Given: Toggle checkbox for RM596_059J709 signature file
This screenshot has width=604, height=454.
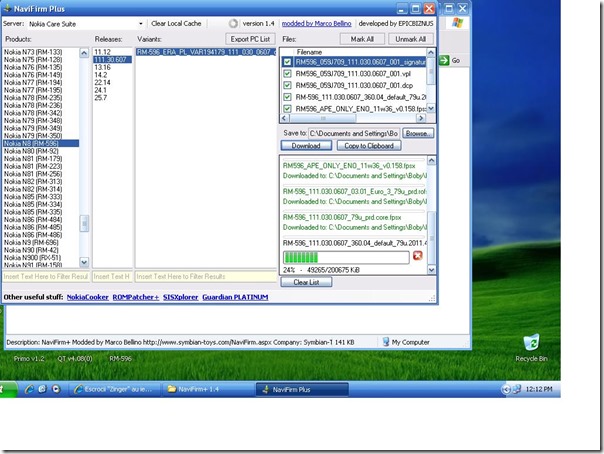Looking at the screenshot, I should coord(287,62).
